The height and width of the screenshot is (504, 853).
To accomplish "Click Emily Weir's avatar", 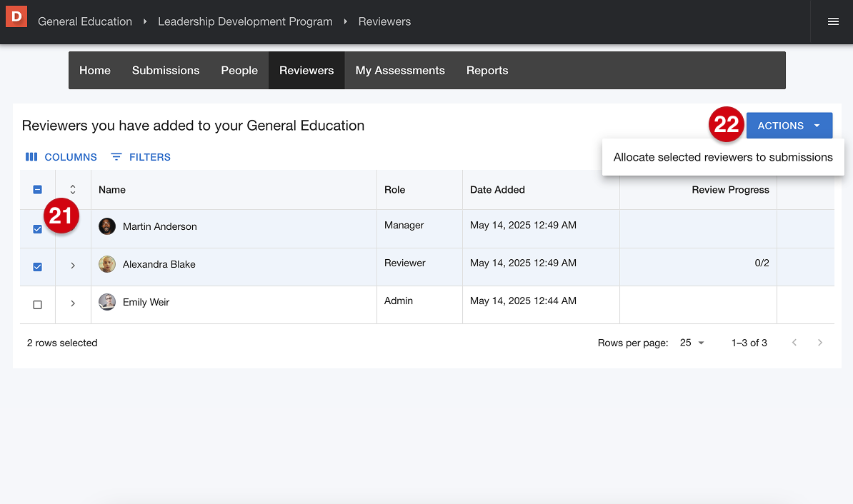I will (107, 302).
